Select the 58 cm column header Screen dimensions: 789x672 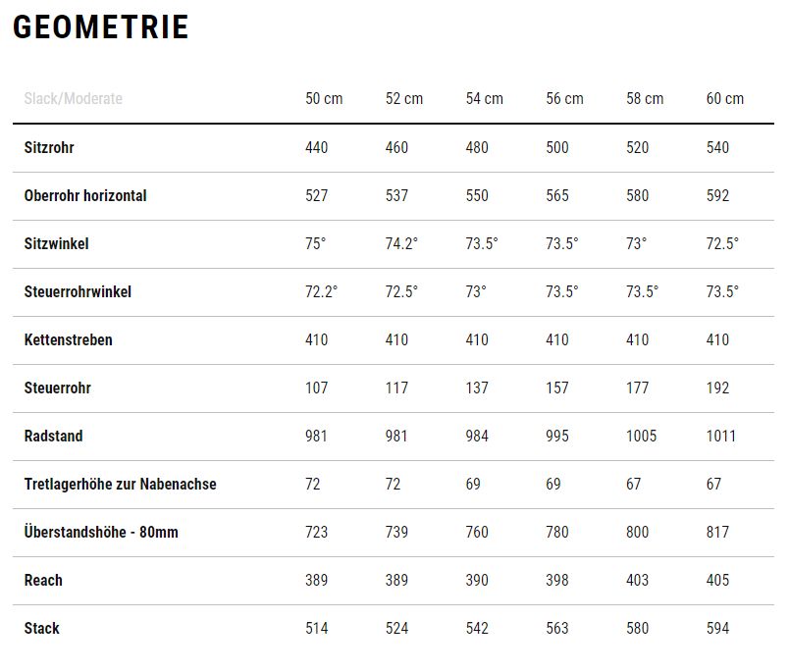(x=645, y=98)
